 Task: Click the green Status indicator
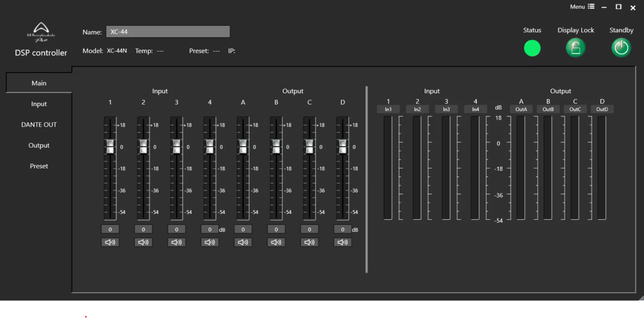coord(532,48)
